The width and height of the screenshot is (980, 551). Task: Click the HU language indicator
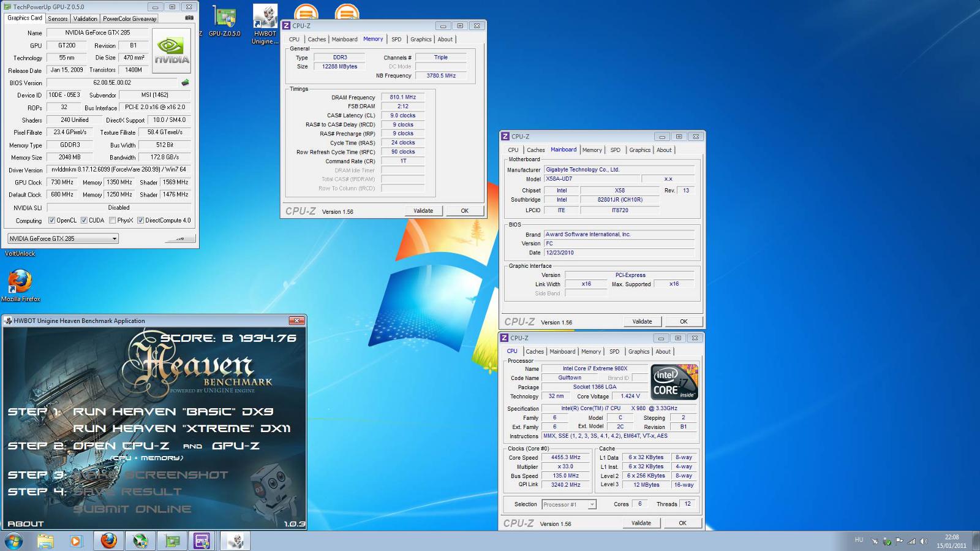tap(859, 540)
